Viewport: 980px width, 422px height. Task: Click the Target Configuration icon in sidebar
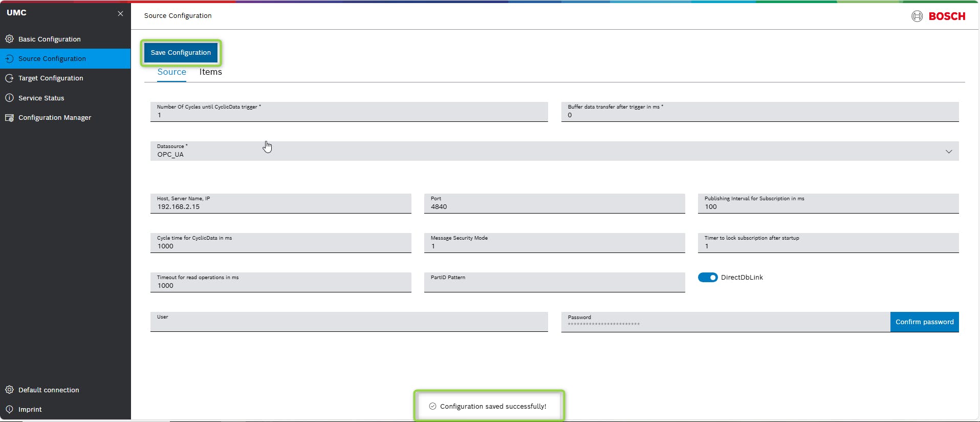click(9, 78)
